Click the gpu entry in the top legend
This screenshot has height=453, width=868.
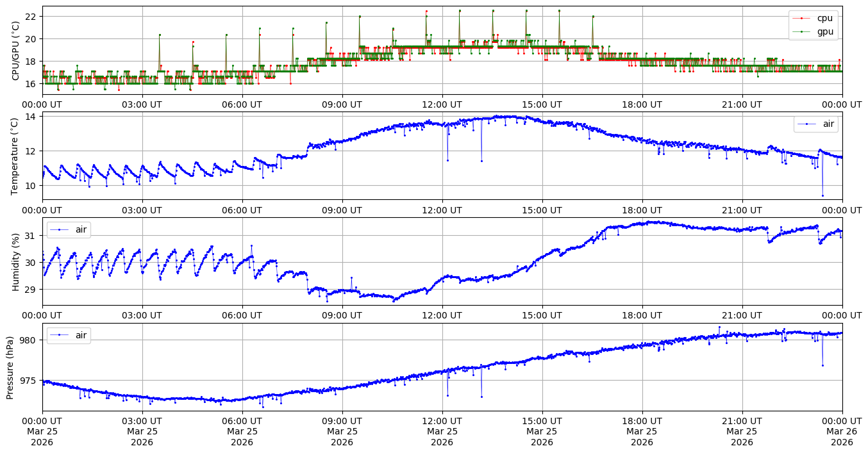point(824,31)
